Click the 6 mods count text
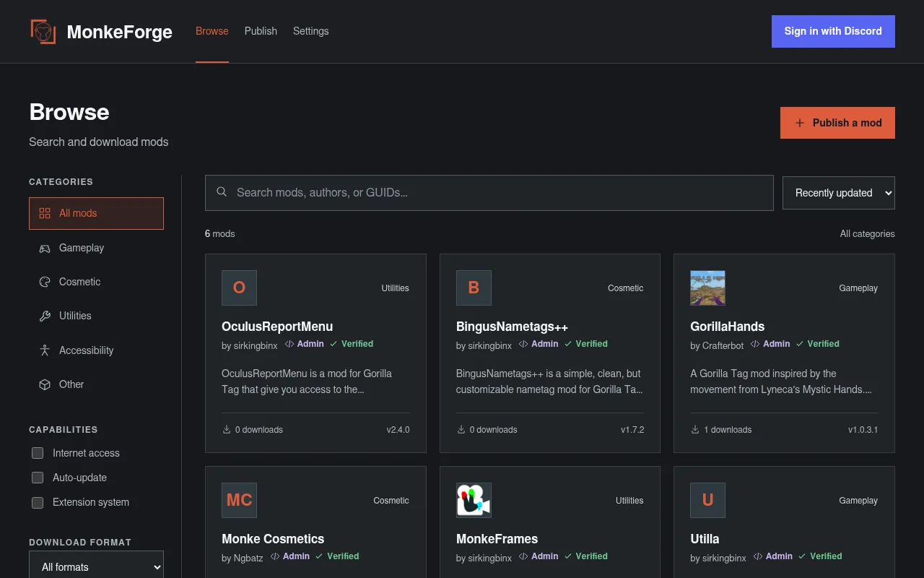924x578 pixels. 220,234
